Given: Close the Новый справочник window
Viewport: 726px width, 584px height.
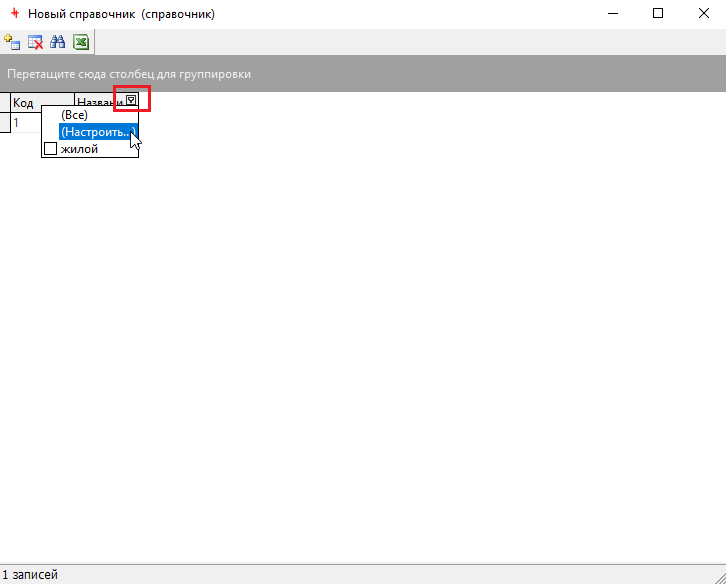Looking at the screenshot, I should 704,13.
